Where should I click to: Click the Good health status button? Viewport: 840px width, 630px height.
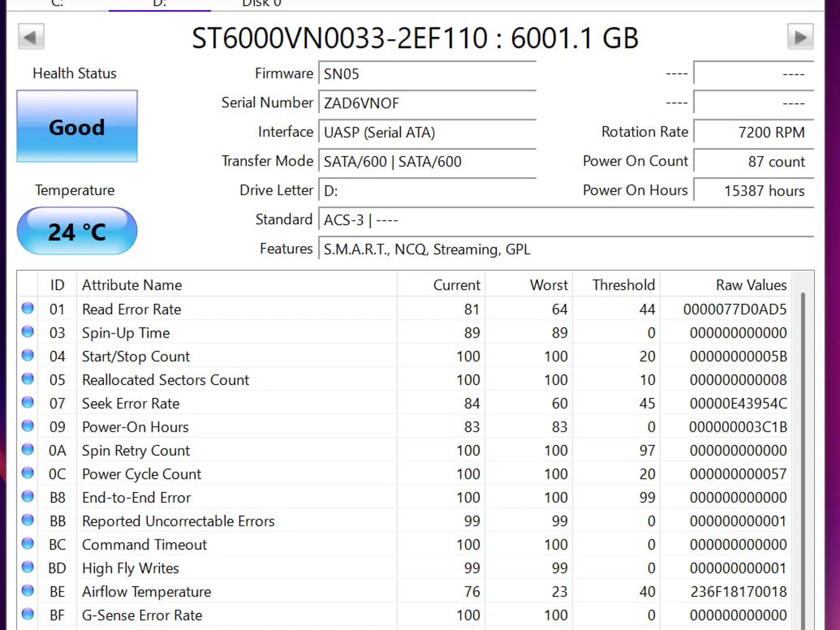(77, 126)
